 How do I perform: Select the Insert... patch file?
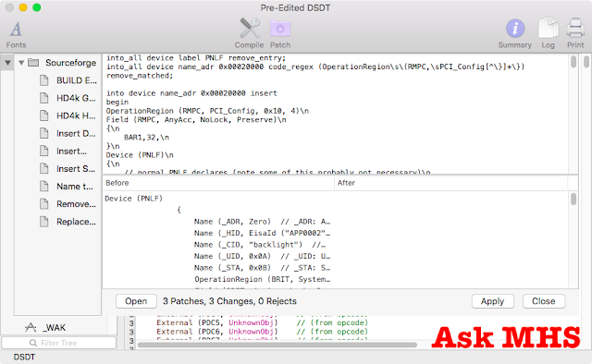(72, 152)
